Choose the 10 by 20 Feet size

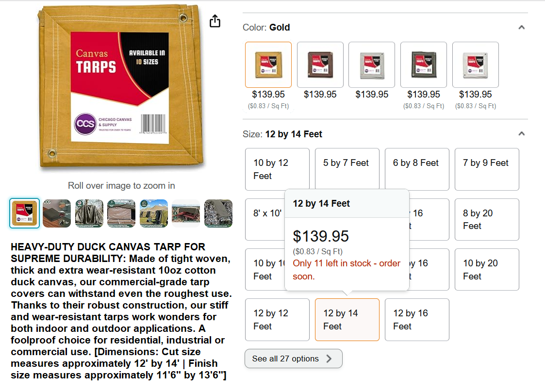(x=486, y=269)
